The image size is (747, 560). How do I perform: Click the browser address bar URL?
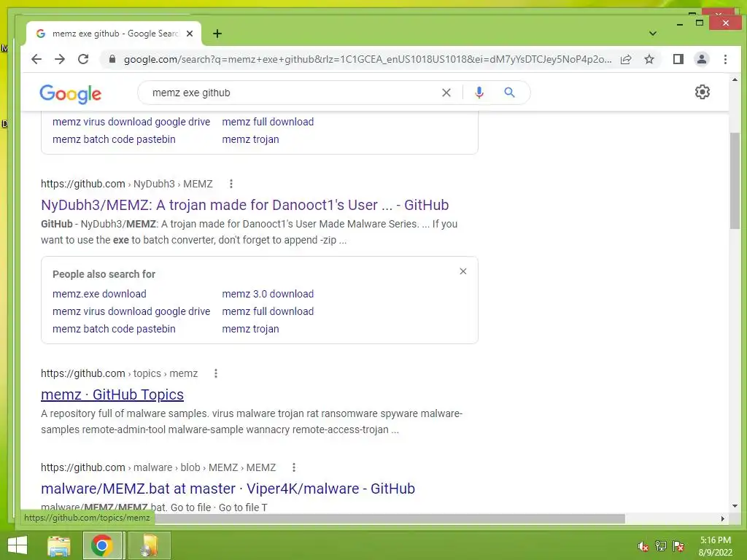[x=368, y=59]
